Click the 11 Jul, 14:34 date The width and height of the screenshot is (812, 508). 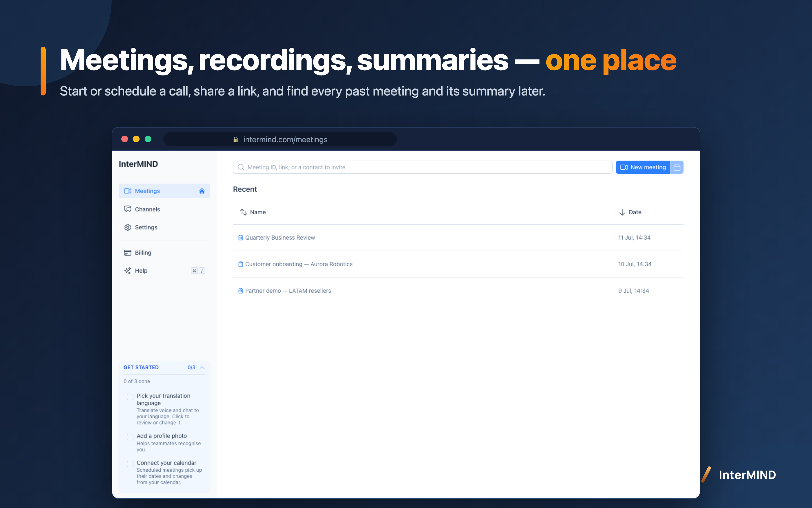click(634, 237)
